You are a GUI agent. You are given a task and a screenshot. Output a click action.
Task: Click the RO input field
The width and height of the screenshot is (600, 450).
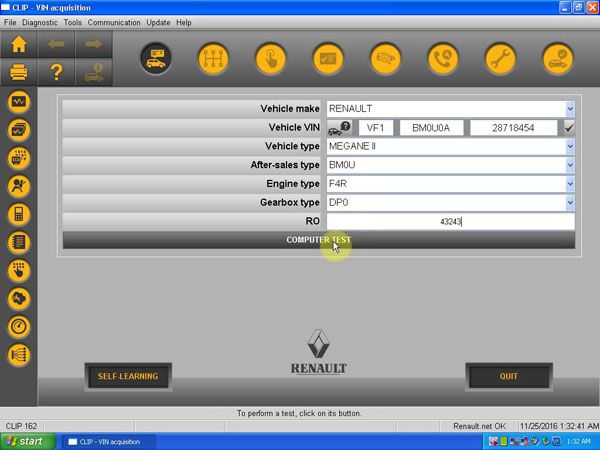pyautogui.click(x=450, y=222)
